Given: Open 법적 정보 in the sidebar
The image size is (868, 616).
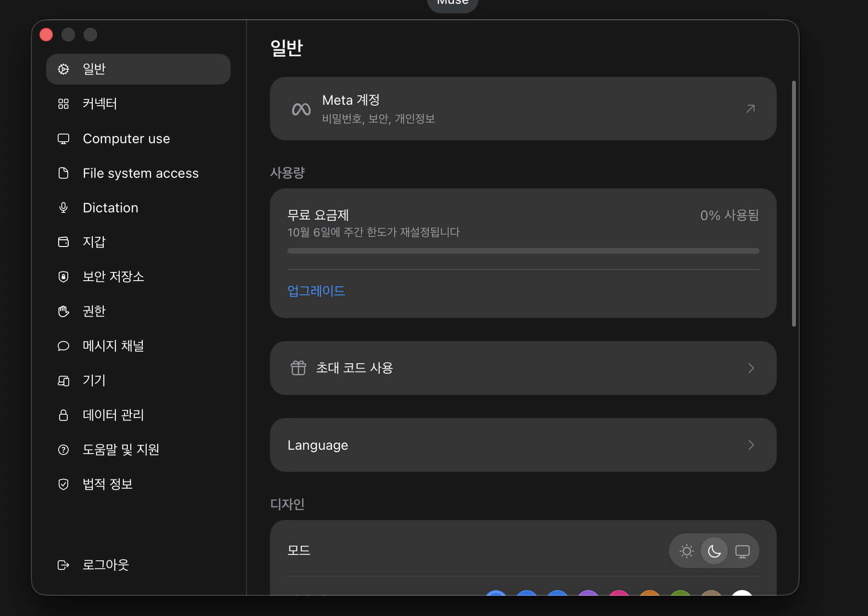Looking at the screenshot, I should coord(138,484).
